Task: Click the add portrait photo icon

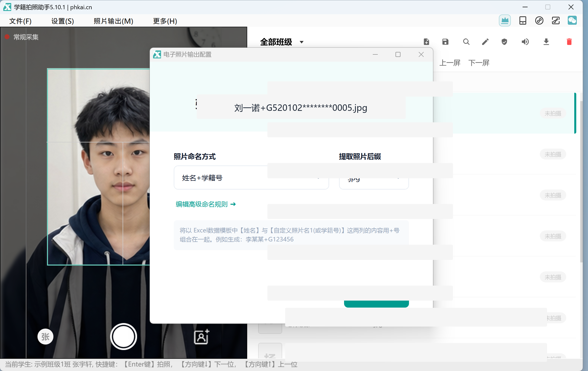Action: 202,337
